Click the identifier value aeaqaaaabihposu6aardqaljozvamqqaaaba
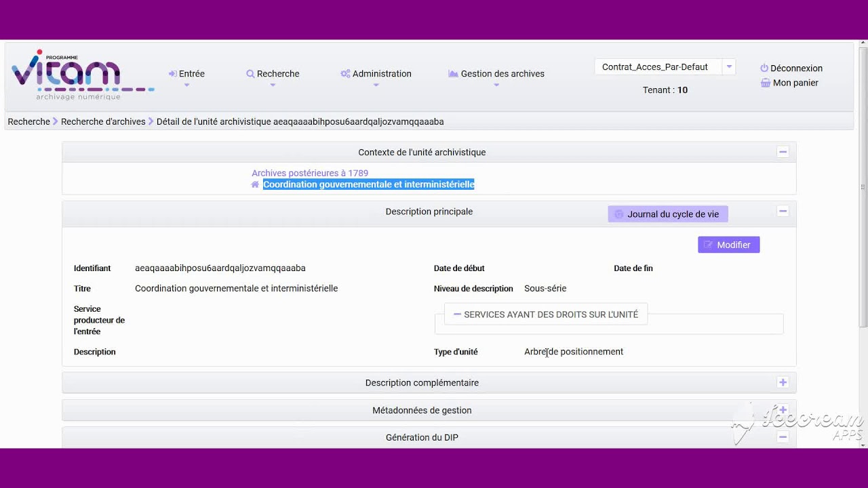 220,268
